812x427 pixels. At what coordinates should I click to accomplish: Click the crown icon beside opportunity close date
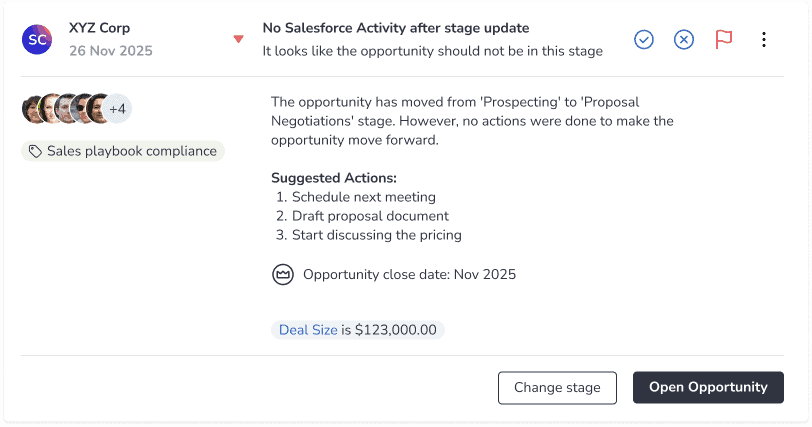pos(283,274)
